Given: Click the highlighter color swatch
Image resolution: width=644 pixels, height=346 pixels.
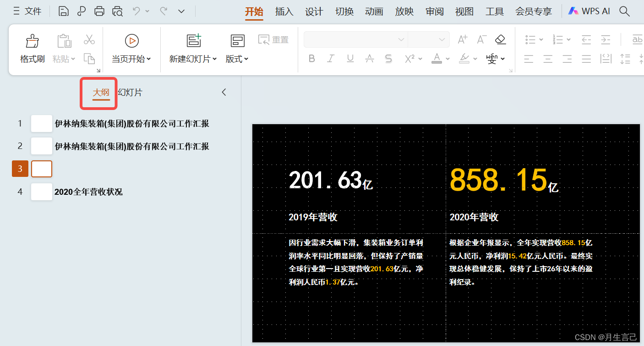Looking at the screenshot, I should coord(464,59).
